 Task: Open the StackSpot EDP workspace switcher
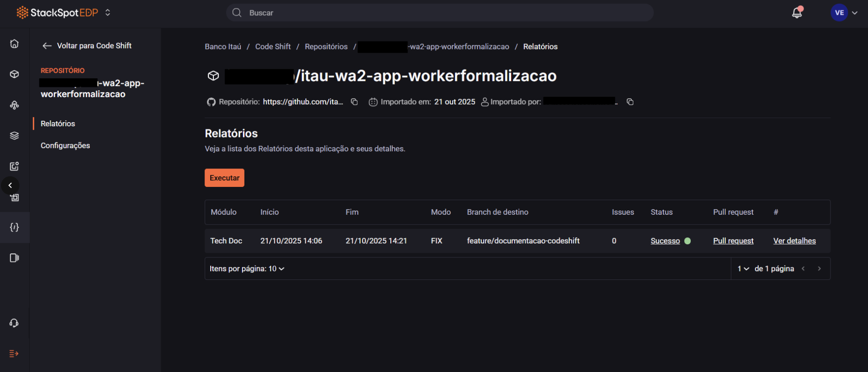(x=108, y=12)
